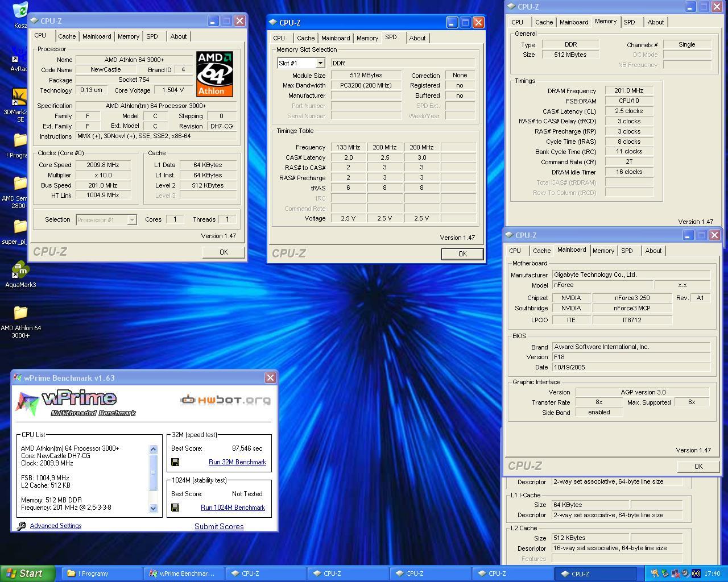728x582 pixels.
Task: Click the Core Speed value 2009.8 MHz
Action: [x=103, y=165]
